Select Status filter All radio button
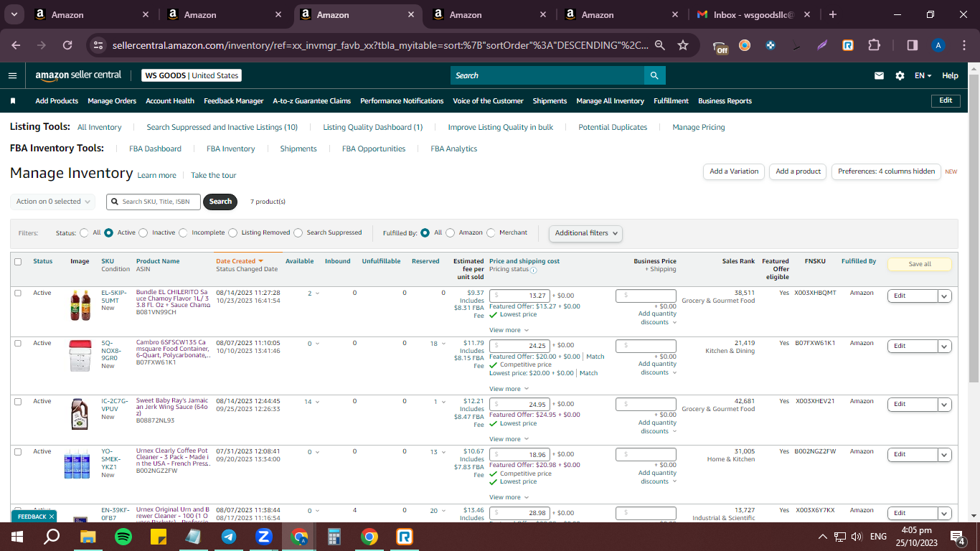980x551 pixels. click(85, 232)
